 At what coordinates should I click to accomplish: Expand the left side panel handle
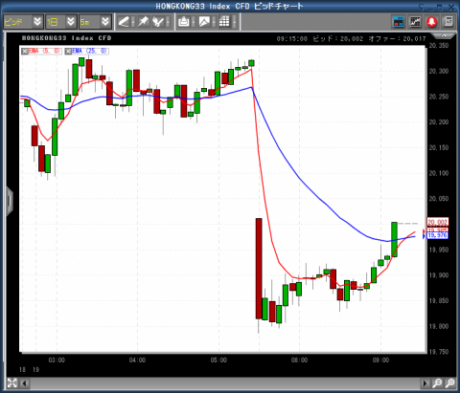[9, 201]
